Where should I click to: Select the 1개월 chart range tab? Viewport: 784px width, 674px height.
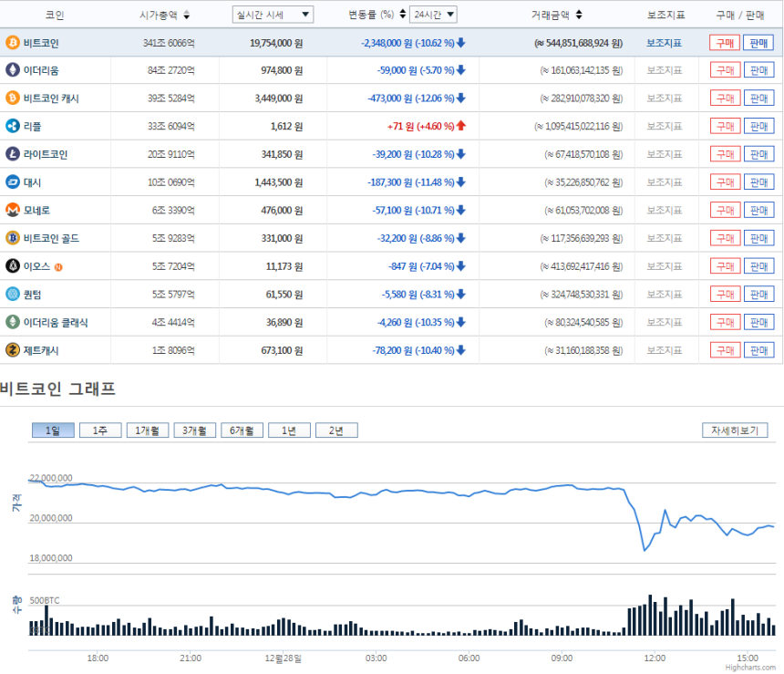(x=148, y=430)
